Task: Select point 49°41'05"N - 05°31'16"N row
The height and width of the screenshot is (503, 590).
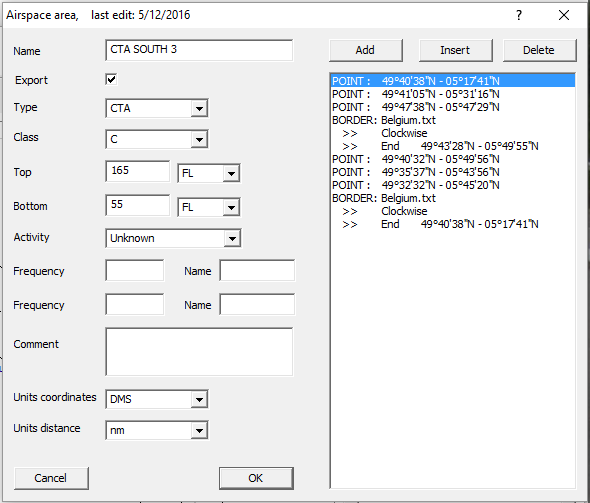Action: (453, 94)
